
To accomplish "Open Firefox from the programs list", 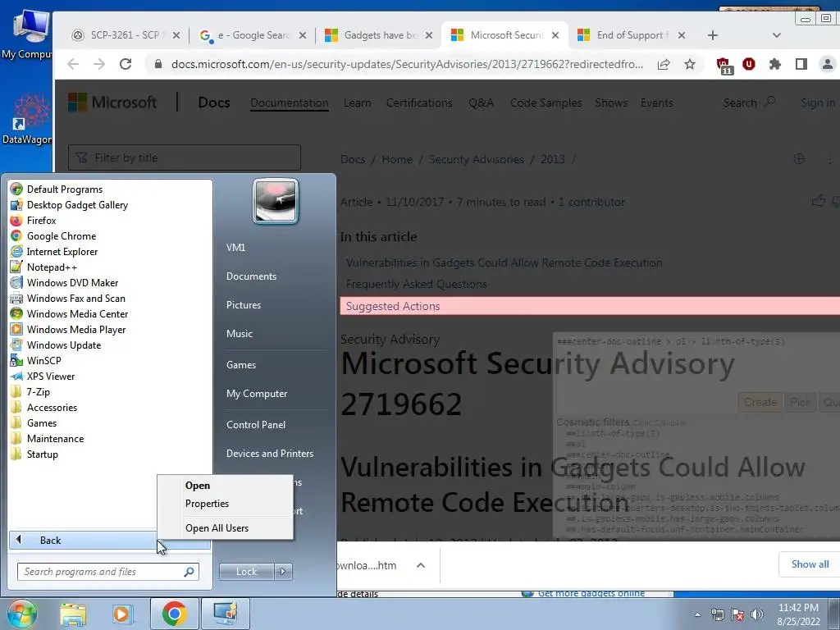I will 41,220.
